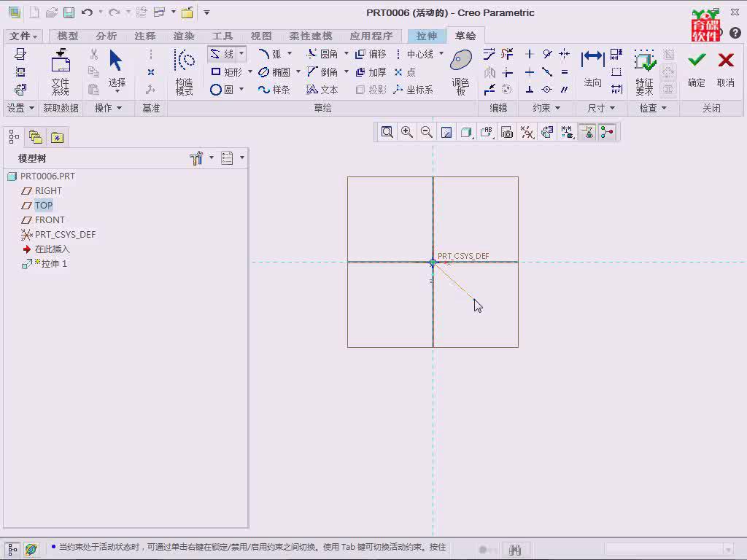The width and height of the screenshot is (747, 560).
Task: Select the Fillet (圆角) tool
Action: (322, 54)
